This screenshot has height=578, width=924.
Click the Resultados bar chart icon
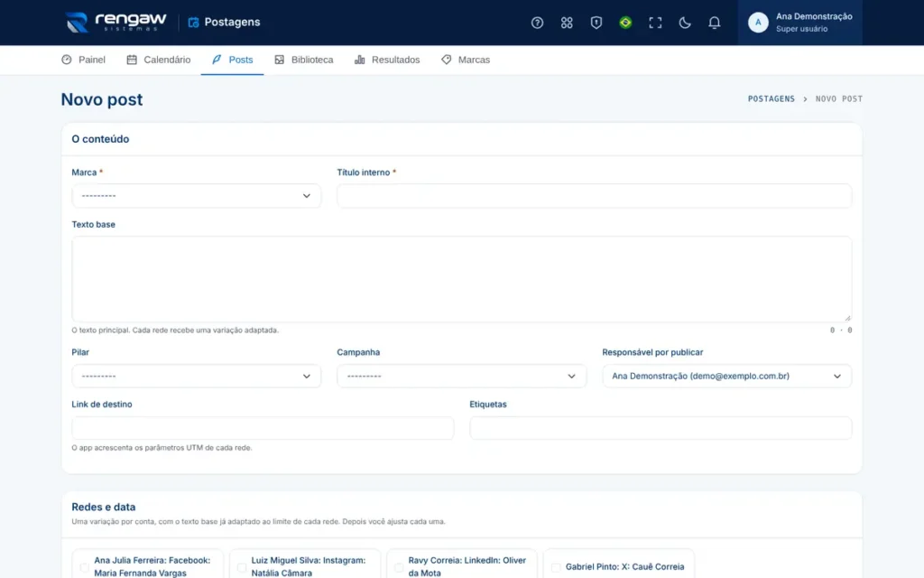point(359,60)
